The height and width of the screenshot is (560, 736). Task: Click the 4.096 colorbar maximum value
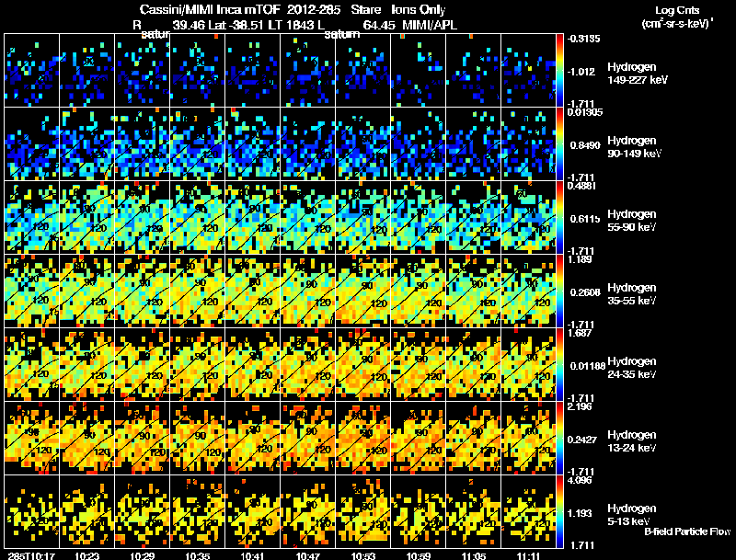click(x=580, y=480)
